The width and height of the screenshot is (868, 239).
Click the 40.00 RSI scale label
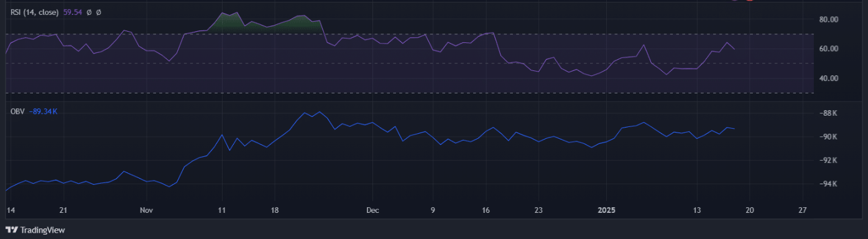(x=829, y=78)
